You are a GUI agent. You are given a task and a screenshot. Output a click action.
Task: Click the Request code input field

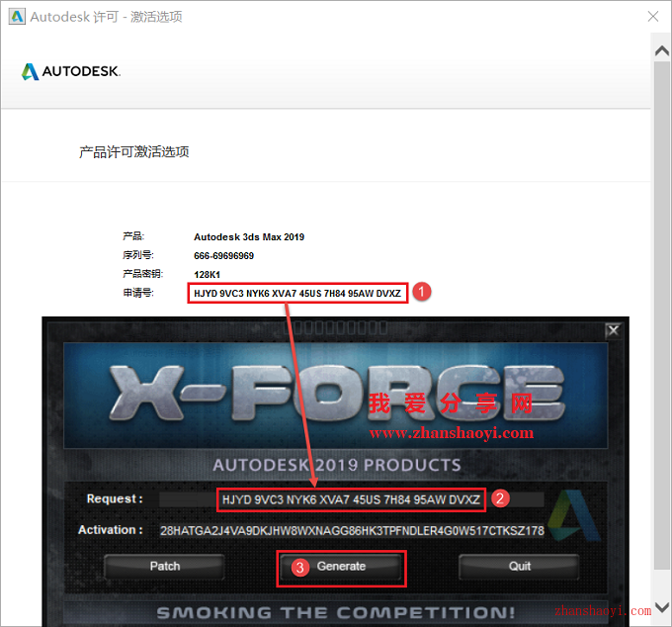point(352,499)
